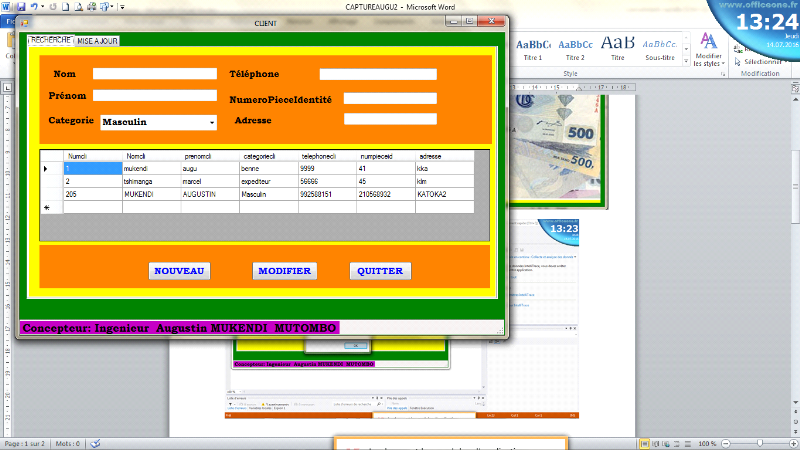The image size is (800, 450).
Task: Click the cell containing 'mukendi'
Action: (x=152, y=168)
